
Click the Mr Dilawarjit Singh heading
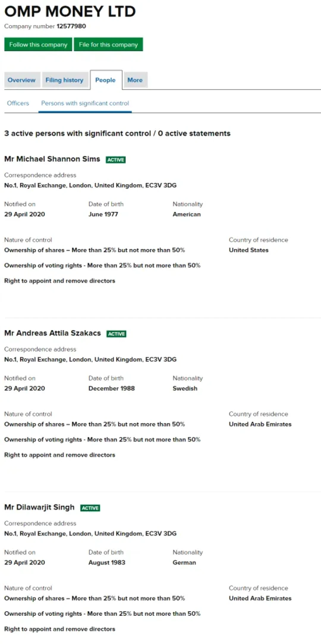click(x=40, y=507)
